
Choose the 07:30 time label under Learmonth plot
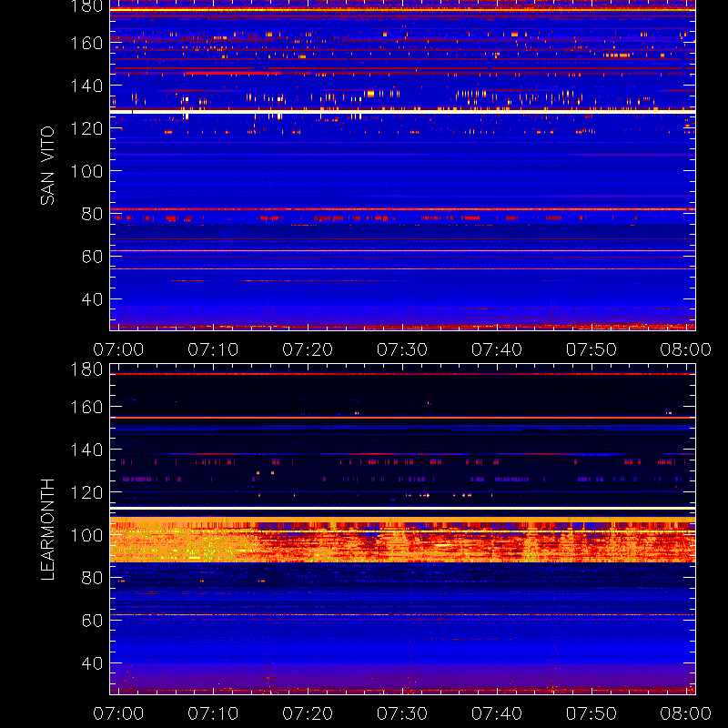pos(402,713)
